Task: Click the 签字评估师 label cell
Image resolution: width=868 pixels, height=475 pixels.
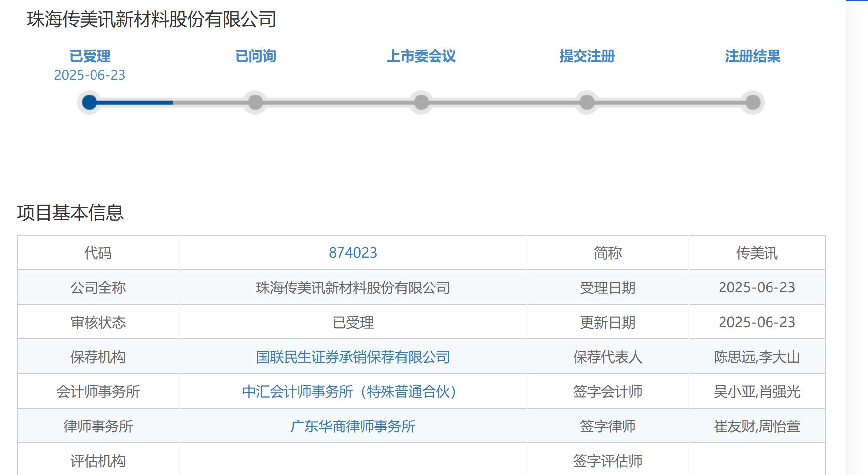Action: coord(608,460)
